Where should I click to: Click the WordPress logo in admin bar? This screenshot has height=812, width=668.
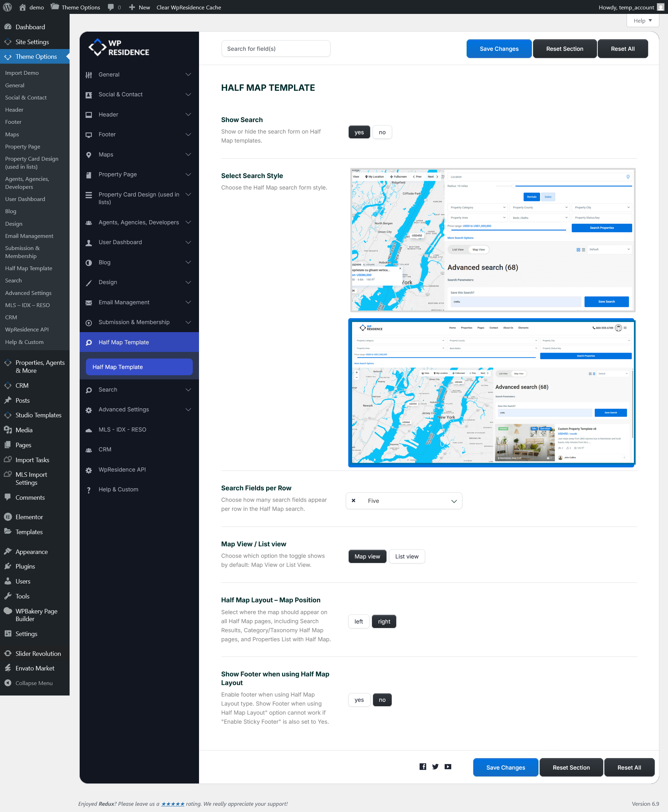7,7
